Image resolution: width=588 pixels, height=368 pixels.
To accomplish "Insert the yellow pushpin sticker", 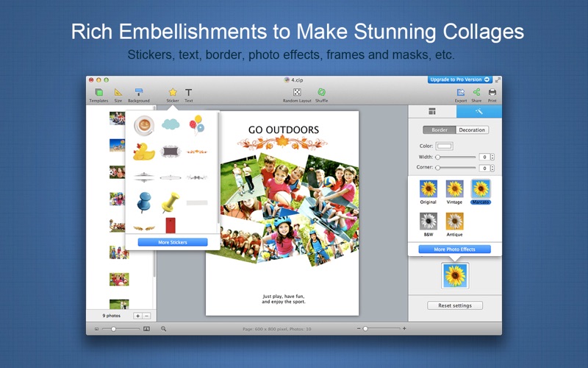I will (x=171, y=202).
